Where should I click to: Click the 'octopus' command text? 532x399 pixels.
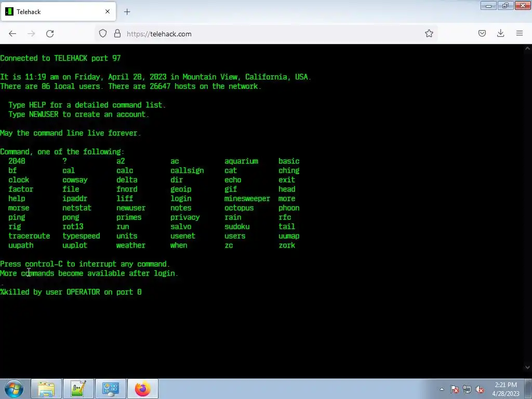click(239, 208)
